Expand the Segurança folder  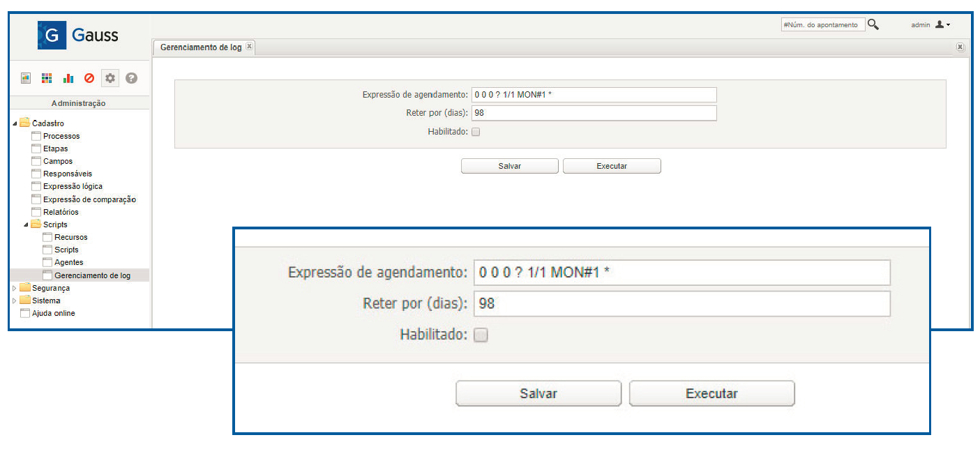15,288
